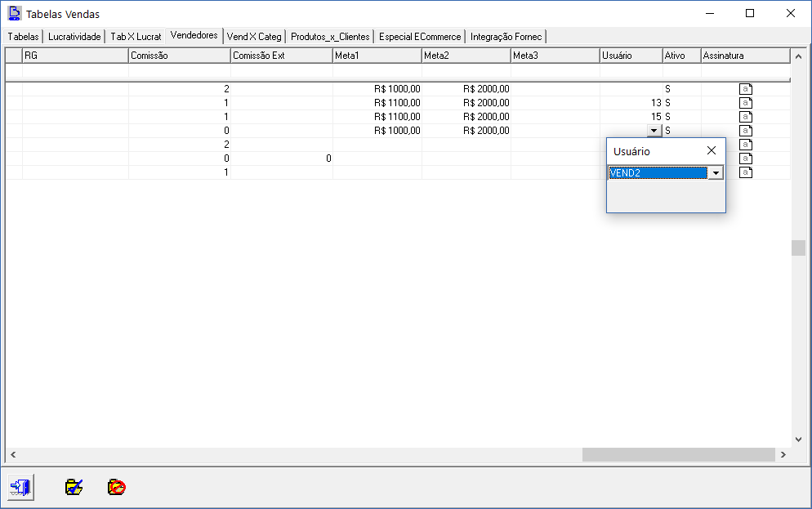Open the Lucratividade tab
The width and height of the screenshot is (812, 509).
(74, 37)
